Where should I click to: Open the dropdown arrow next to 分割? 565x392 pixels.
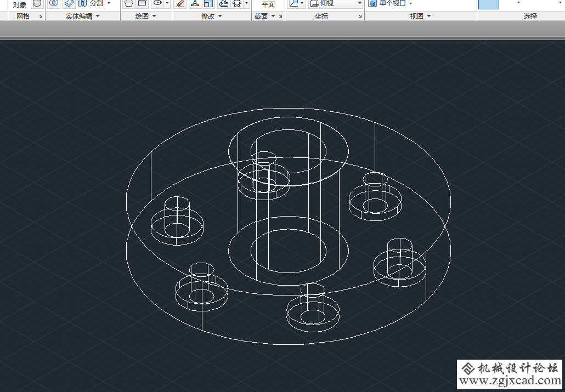click(109, 3)
